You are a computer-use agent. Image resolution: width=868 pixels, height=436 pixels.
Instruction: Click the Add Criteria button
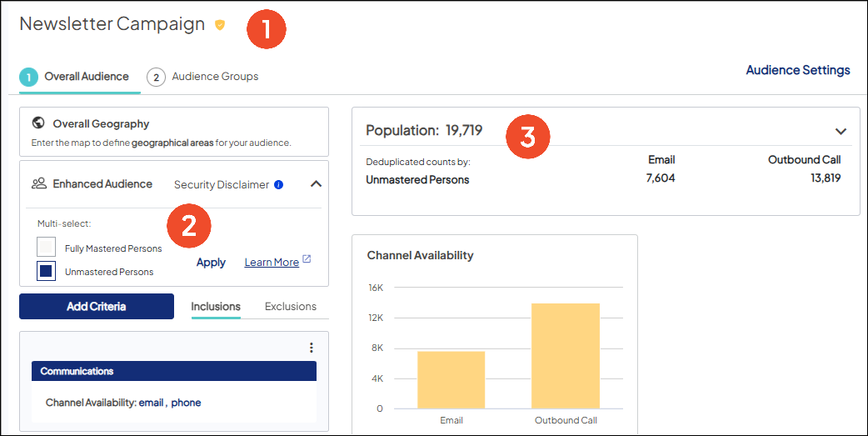click(x=97, y=306)
